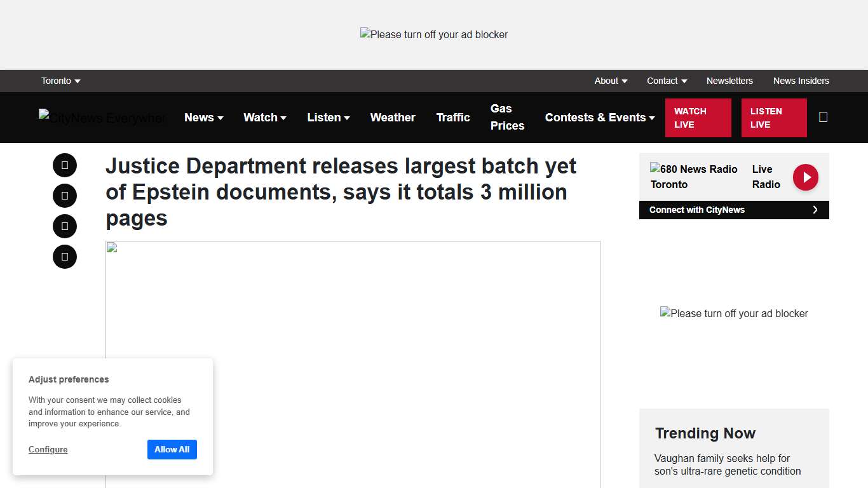
Task: Click the CityNews Everywhere logo
Action: pos(102,118)
